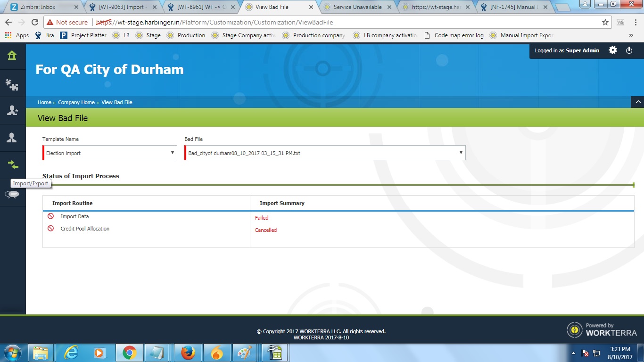Bookmark page using the star icon
Viewport: 644px width, 362px height.
(x=605, y=22)
